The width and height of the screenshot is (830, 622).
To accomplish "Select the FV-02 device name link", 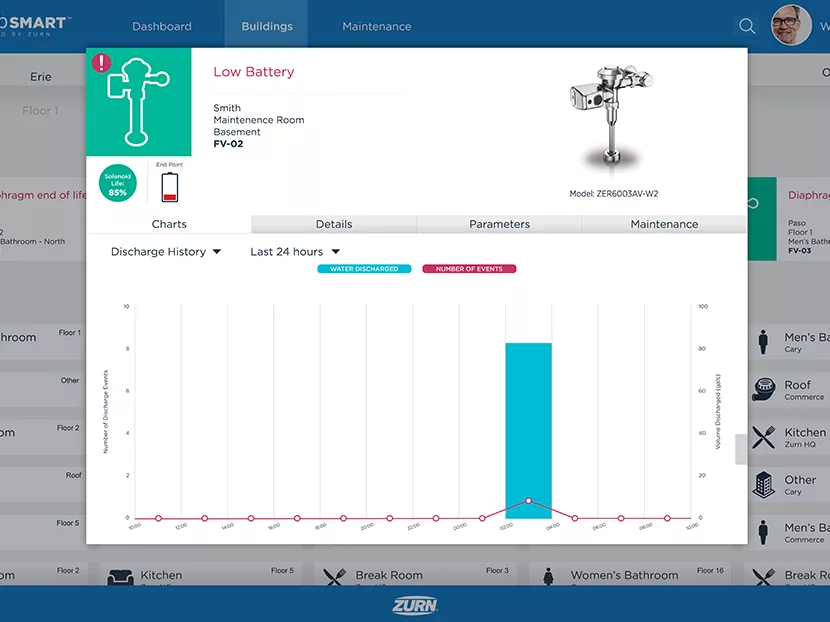I will [x=228, y=145].
